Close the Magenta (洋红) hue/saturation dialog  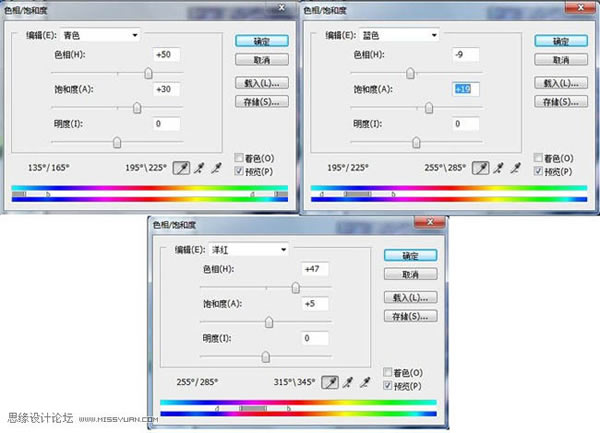[430, 221]
